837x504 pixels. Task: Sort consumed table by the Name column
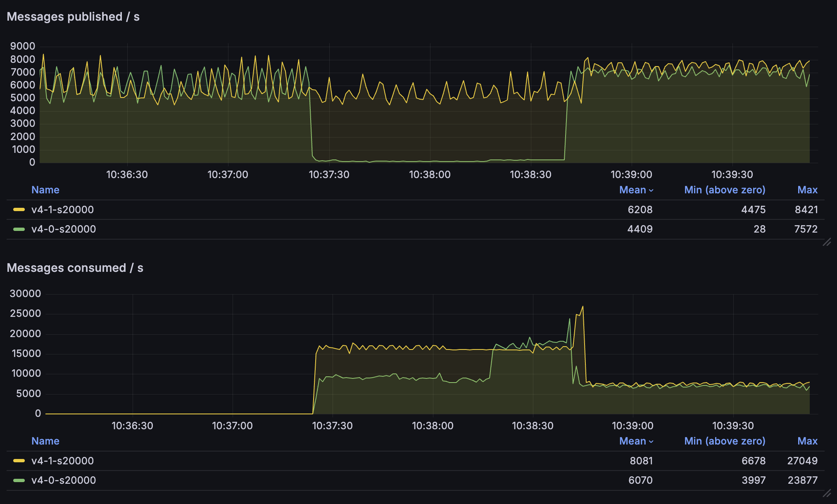[45, 441]
